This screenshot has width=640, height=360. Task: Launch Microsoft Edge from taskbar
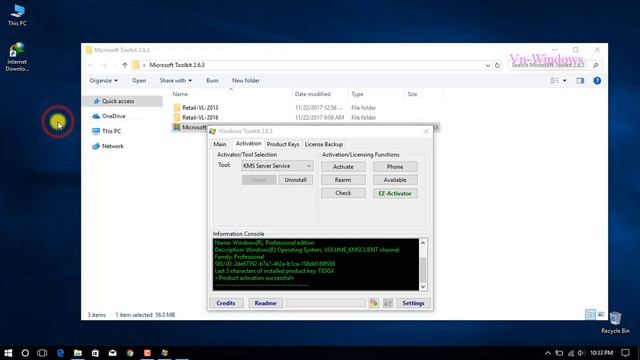point(60,353)
